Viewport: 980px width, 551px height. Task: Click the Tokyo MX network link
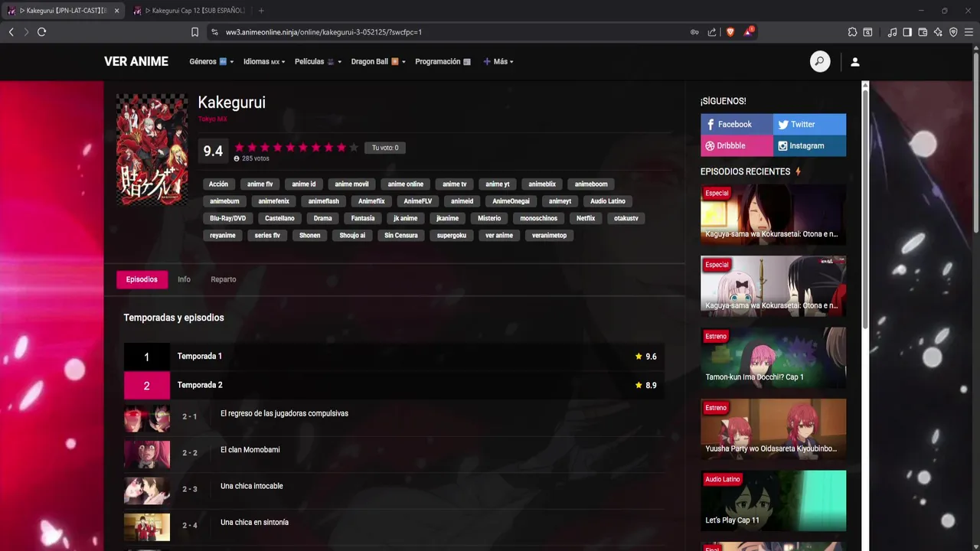[212, 119]
